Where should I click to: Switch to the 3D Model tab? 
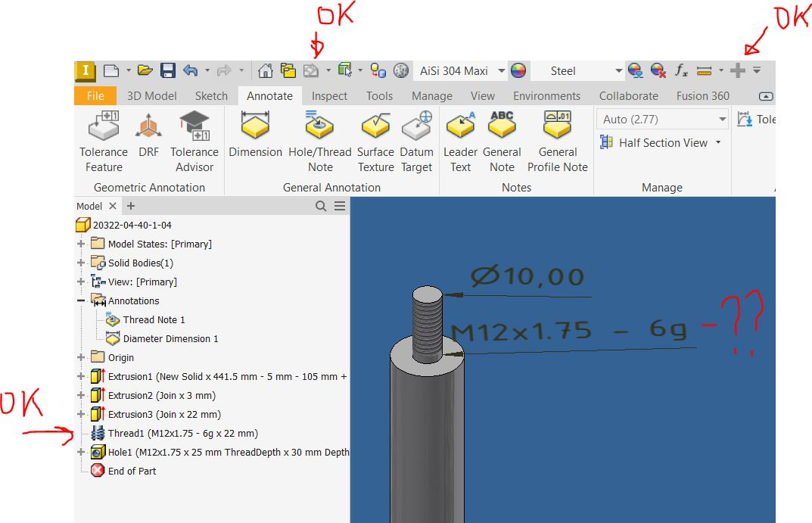tap(152, 96)
